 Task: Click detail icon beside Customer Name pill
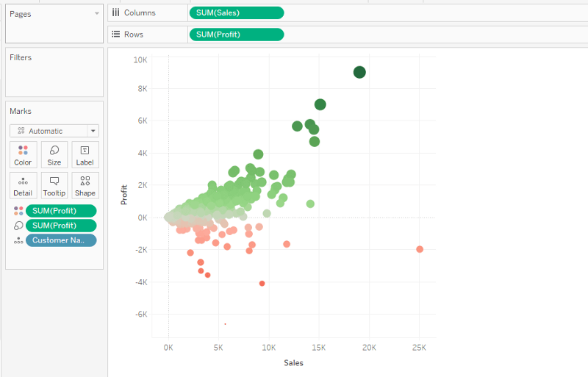point(18,240)
